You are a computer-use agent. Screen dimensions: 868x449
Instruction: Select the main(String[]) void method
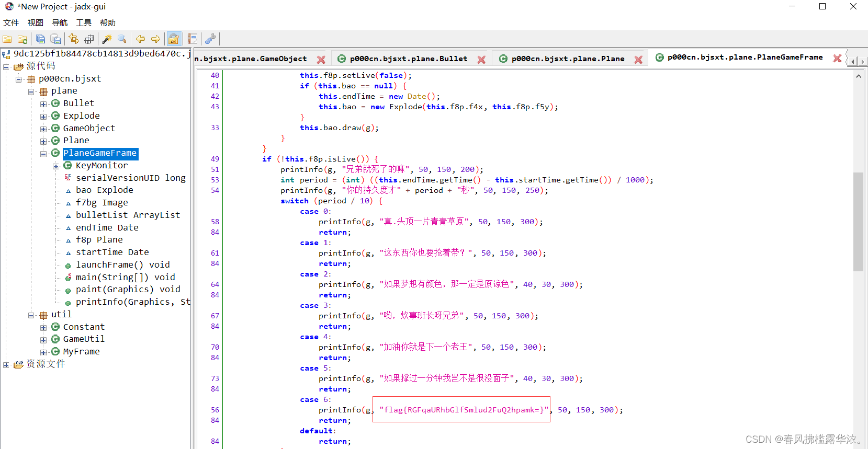[x=125, y=277]
